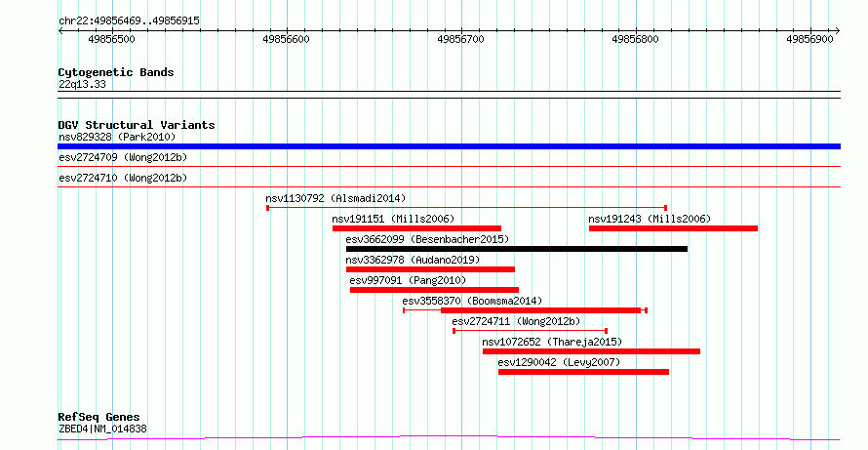Open esv997091 (Pang2010) label
The width and height of the screenshot is (868, 450).
(x=408, y=280)
